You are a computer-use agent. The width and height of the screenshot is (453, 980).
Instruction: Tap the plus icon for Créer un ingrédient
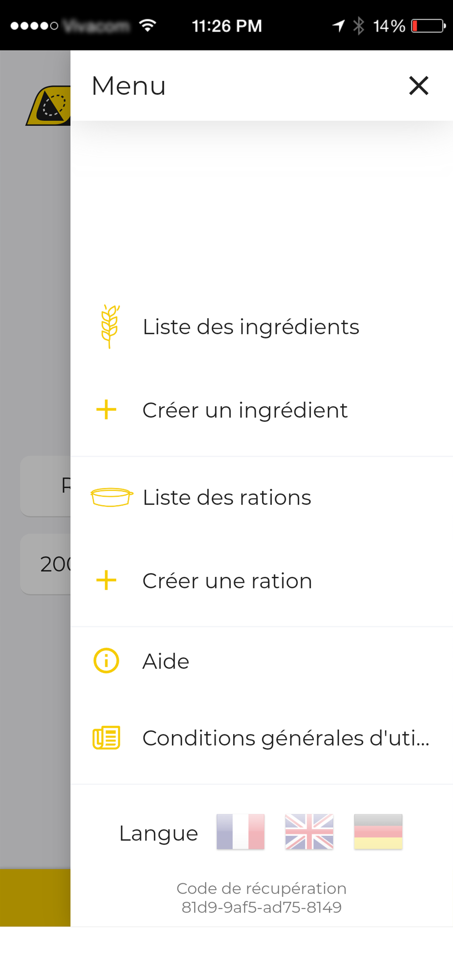point(106,410)
